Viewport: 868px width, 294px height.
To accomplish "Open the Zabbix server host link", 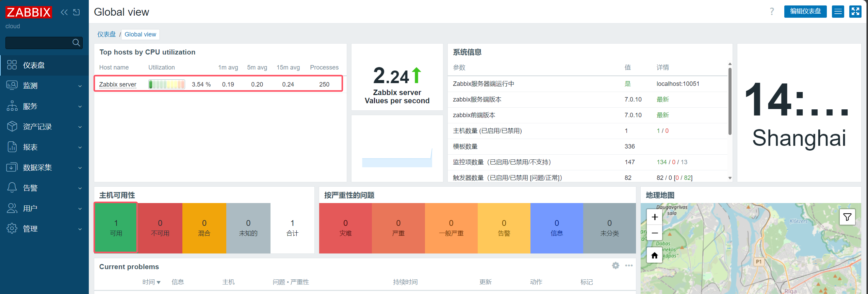I will point(118,84).
